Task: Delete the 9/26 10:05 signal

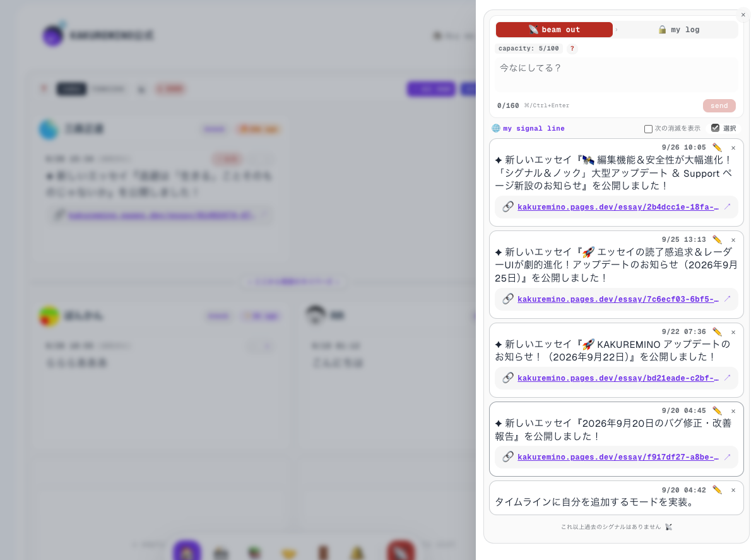Action: pyautogui.click(x=733, y=148)
